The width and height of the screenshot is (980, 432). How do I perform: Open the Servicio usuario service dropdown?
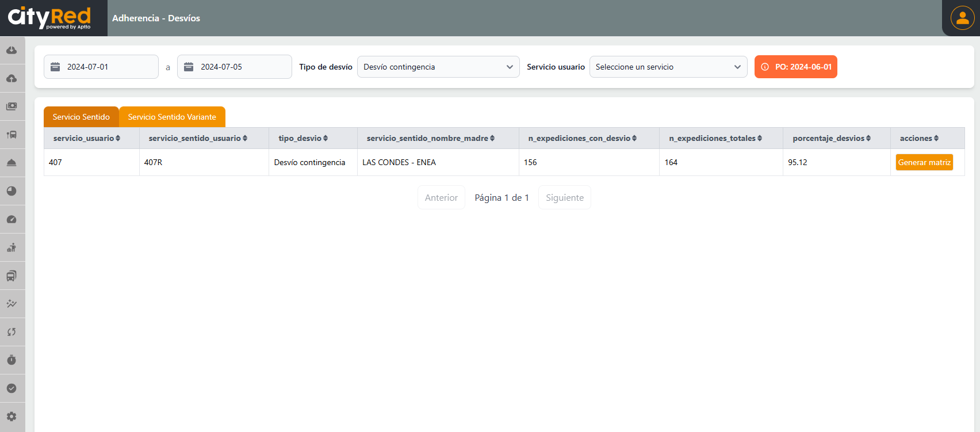[x=668, y=67]
